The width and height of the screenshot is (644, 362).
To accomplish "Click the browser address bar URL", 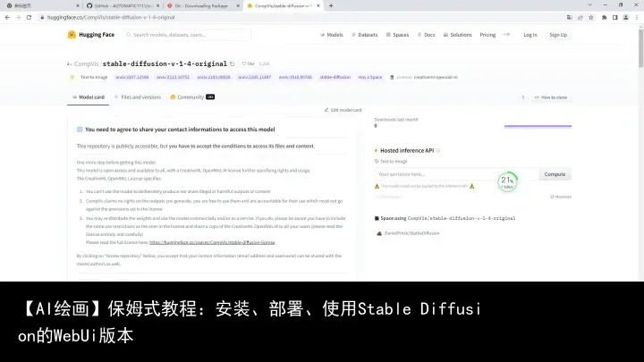I will [111, 17].
